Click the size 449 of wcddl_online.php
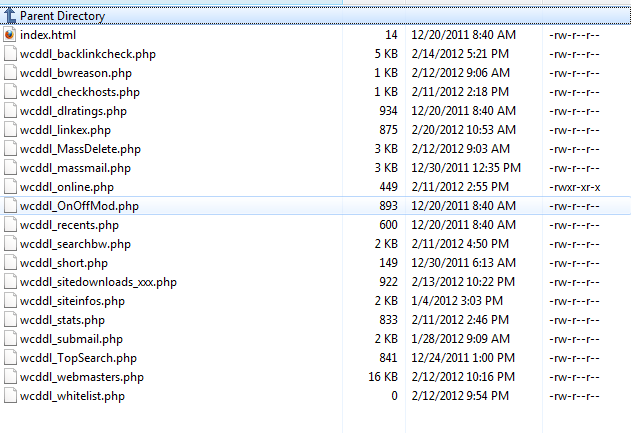The image size is (631, 433). tap(388, 187)
